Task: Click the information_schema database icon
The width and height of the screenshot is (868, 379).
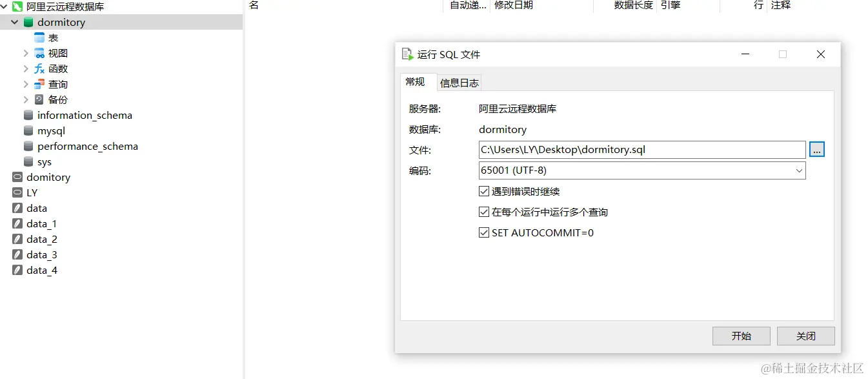Action: pos(28,115)
